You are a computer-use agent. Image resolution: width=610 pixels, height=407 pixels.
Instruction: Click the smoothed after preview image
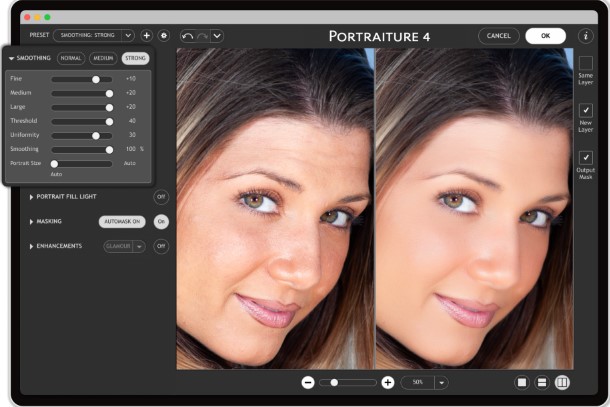tap(474, 209)
